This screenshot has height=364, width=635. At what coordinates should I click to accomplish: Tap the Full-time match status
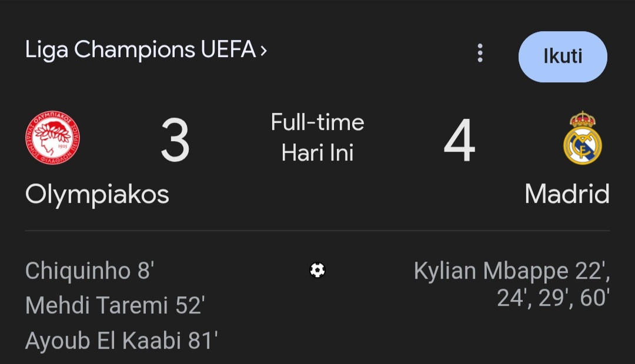click(317, 122)
